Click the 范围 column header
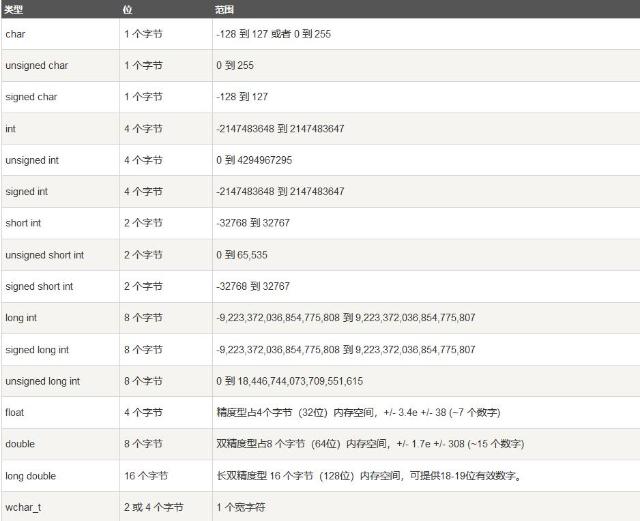 (x=225, y=8)
